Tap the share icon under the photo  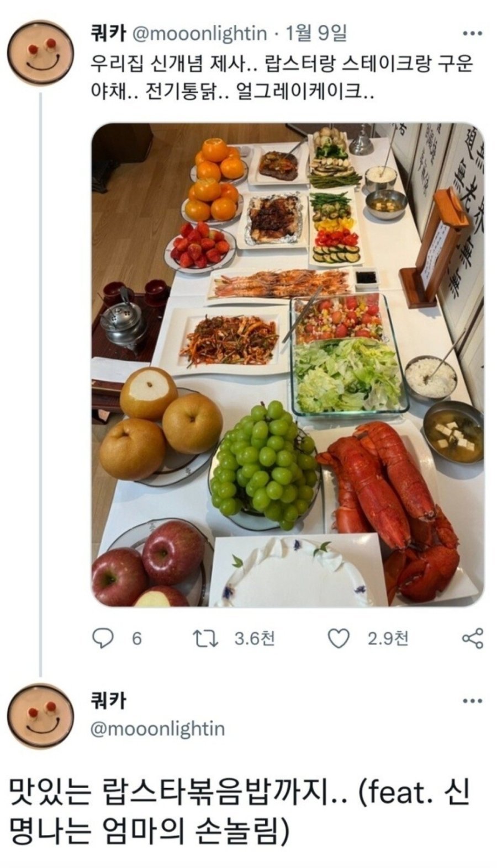click(472, 638)
